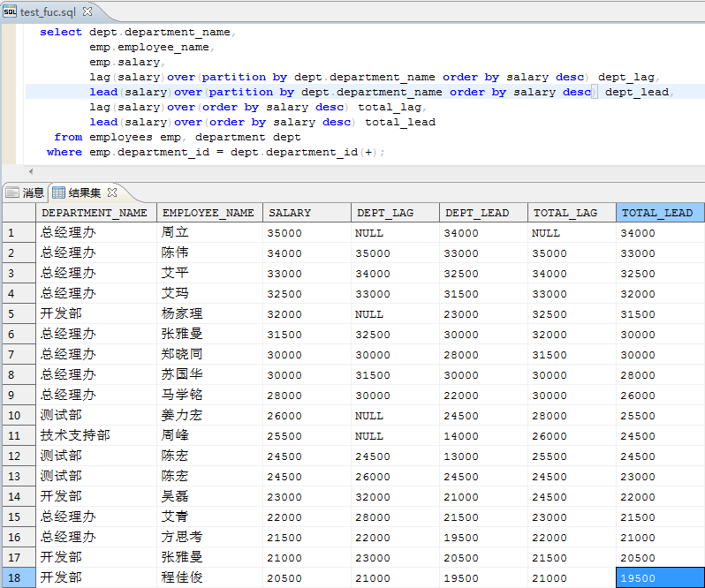The image size is (705, 588).
Task: Click the 技术支持部 department cell
Action: (x=75, y=436)
